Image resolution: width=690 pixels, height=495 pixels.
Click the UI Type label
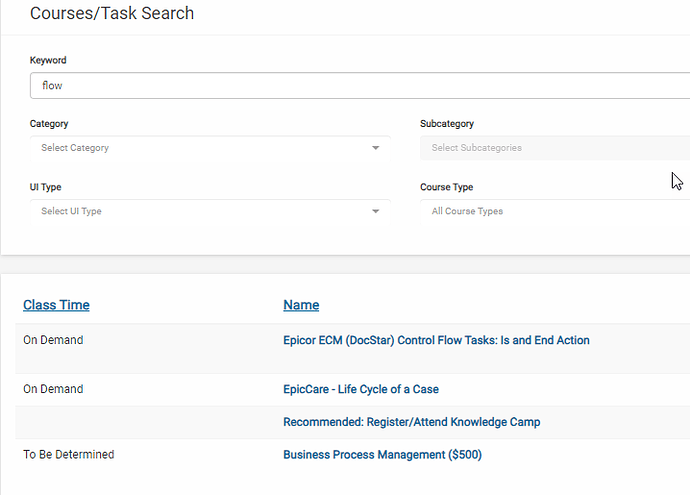(x=45, y=187)
